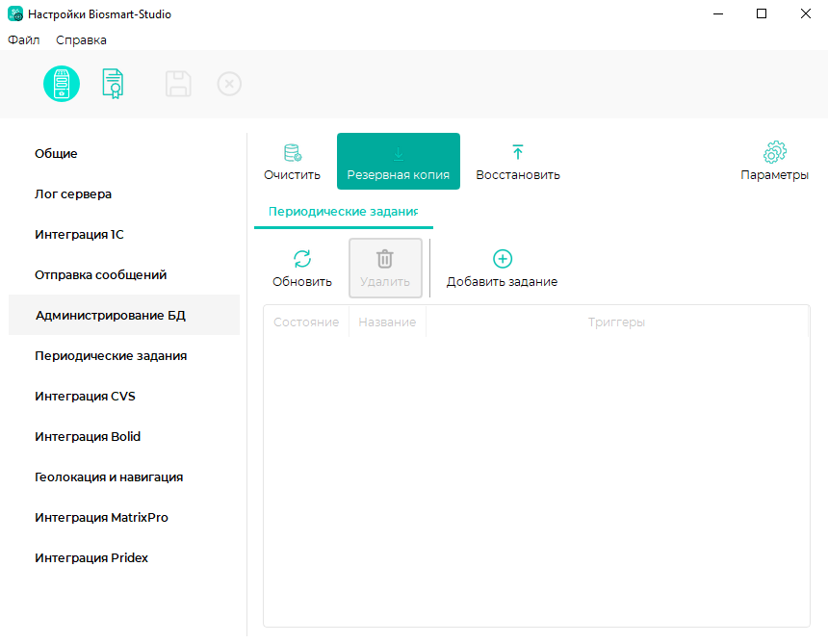Click Очистить database cleanup button
Viewport: 828px width, 644px height.
(x=292, y=162)
